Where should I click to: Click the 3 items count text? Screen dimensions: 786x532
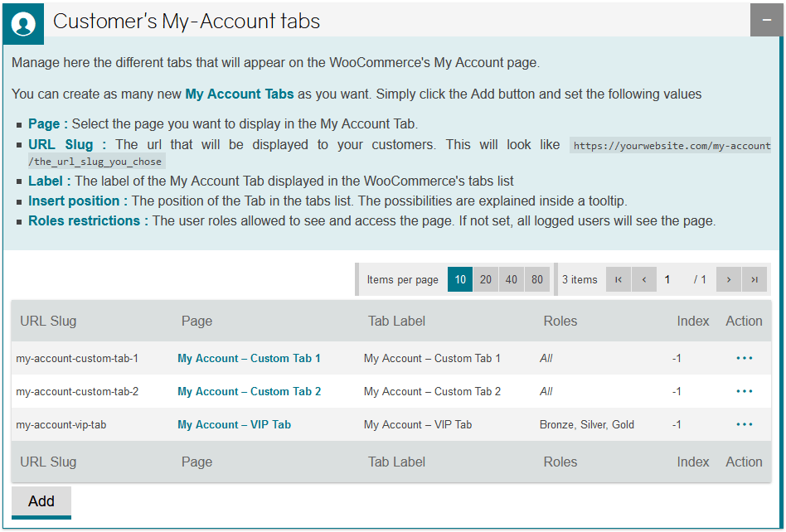click(x=580, y=279)
